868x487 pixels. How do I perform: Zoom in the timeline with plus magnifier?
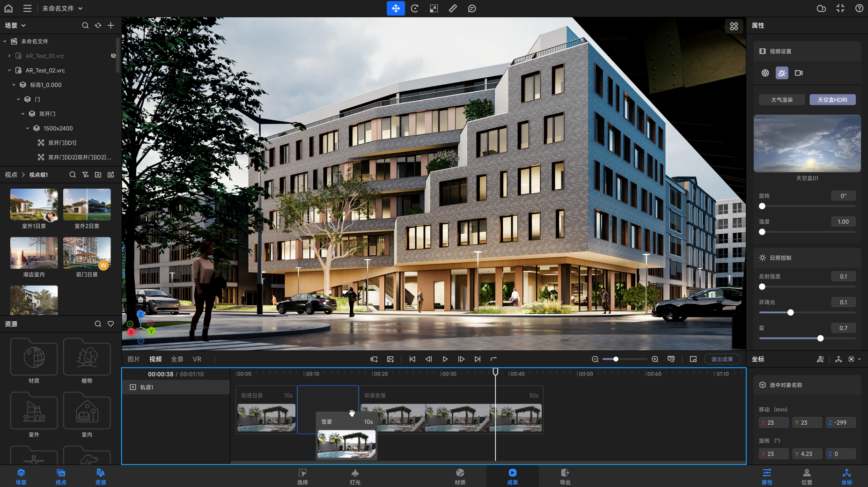(655, 359)
